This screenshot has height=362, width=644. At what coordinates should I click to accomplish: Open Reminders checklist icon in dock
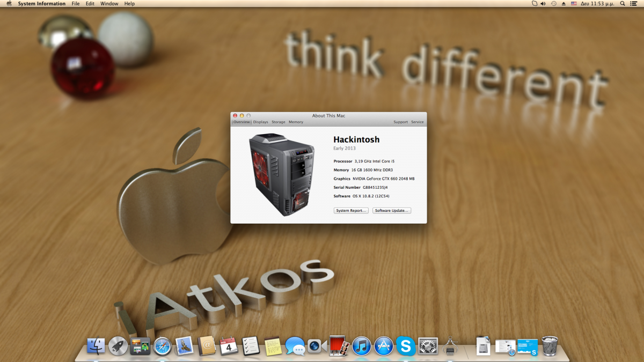(x=251, y=346)
